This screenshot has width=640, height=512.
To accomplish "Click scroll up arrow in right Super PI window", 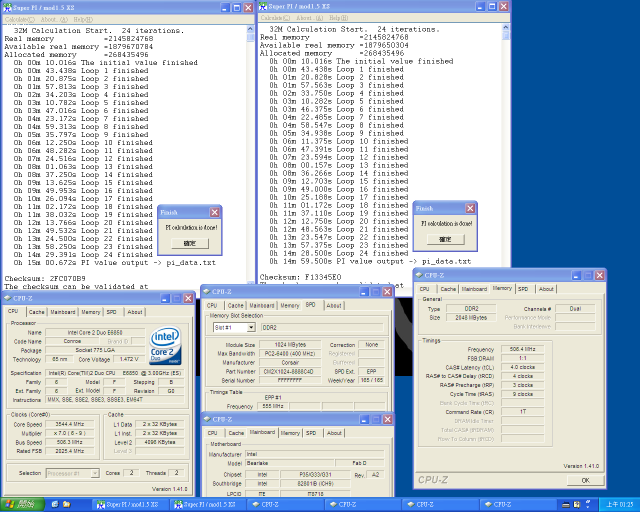I will click(x=506, y=28).
